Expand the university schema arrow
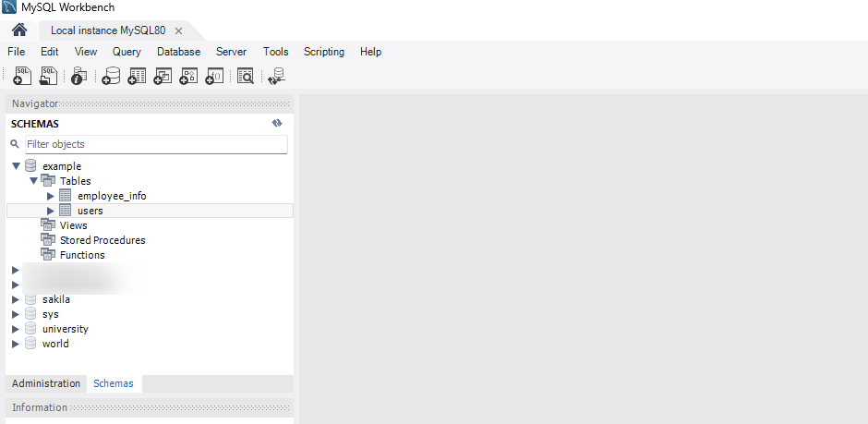The image size is (868, 424). coord(16,329)
